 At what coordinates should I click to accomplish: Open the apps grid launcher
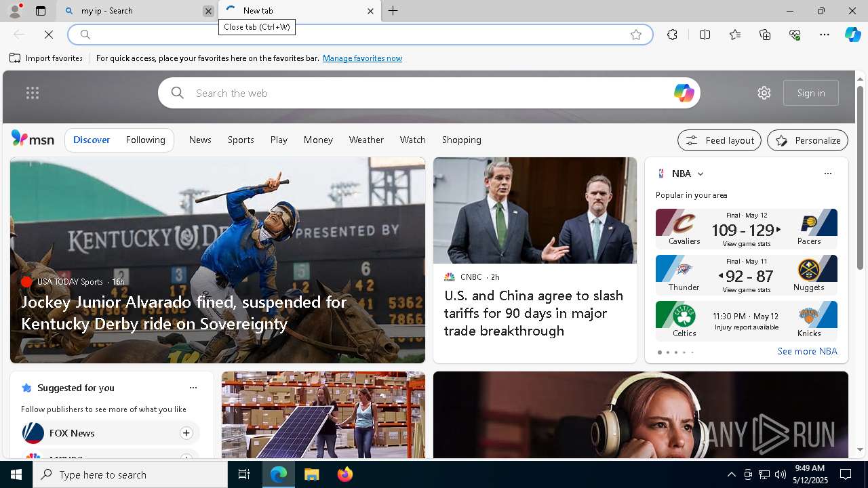(x=33, y=93)
